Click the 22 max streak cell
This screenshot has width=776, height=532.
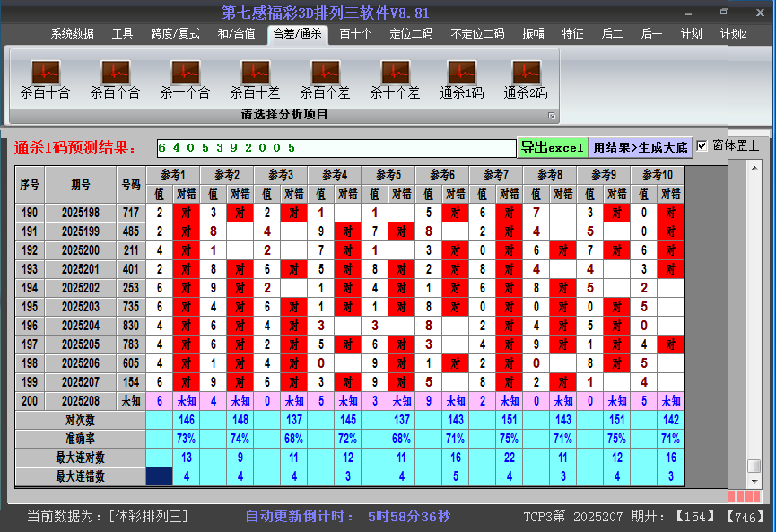point(510,458)
